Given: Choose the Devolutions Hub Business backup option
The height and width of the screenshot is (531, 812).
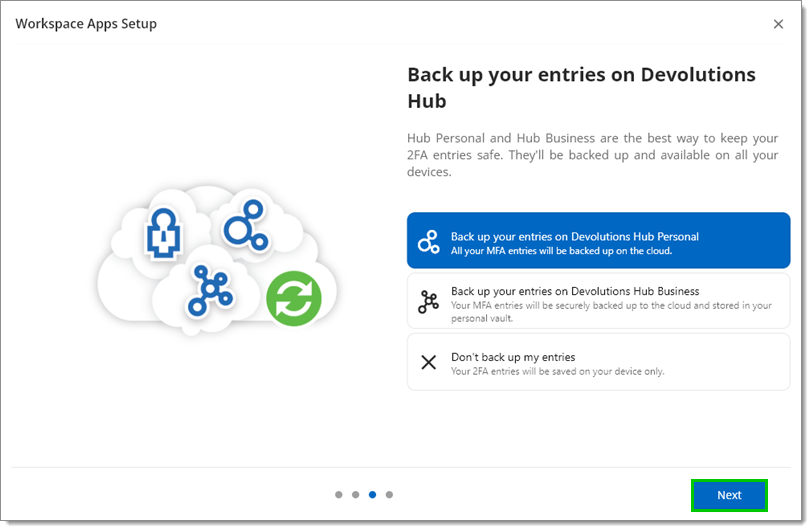Looking at the screenshot, I should [598, 301].
